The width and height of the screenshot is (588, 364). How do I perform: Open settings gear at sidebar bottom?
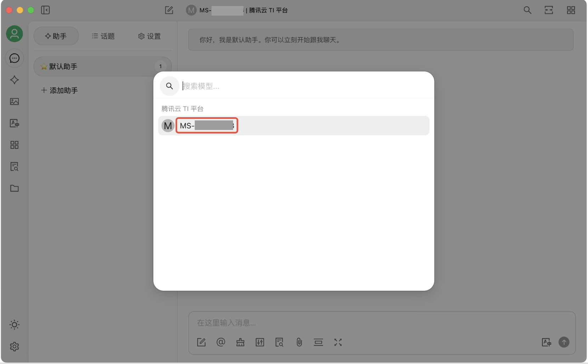15,347
